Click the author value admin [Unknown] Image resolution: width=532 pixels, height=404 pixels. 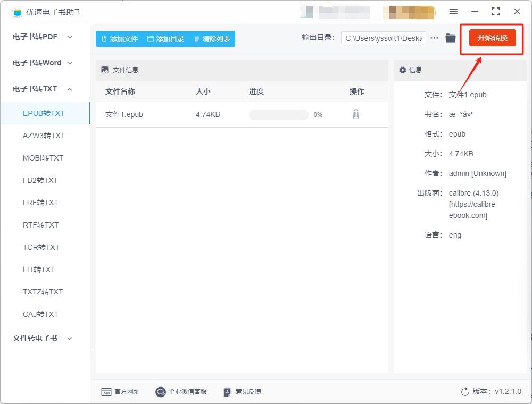point(478,173)
